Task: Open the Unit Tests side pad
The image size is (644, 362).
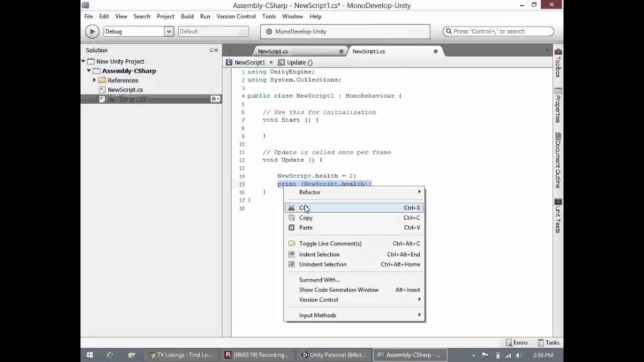Action: tap(558, 216)
